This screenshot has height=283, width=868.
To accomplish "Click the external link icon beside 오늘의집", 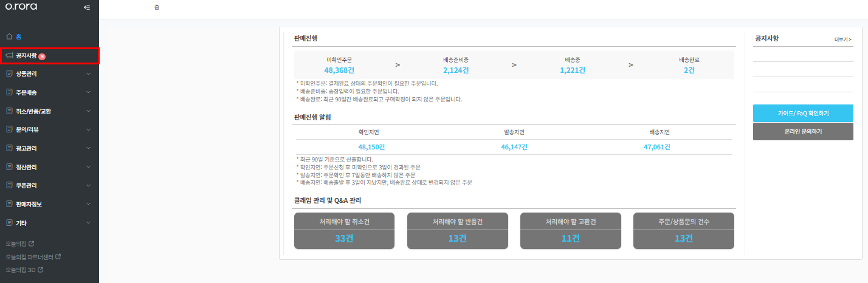I will pyautogui.click(x=32, y=244).
